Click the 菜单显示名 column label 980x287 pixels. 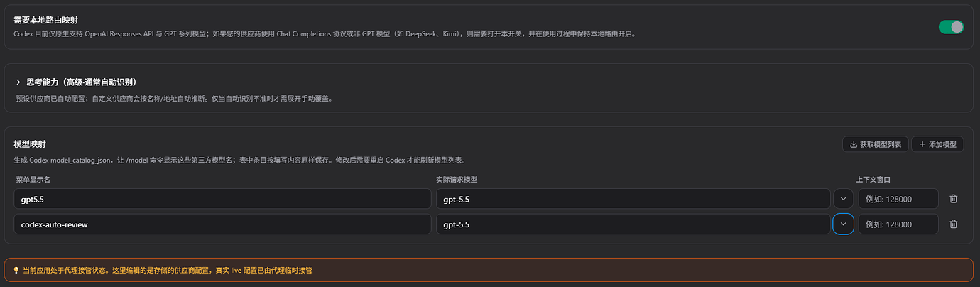pos(33,179)
